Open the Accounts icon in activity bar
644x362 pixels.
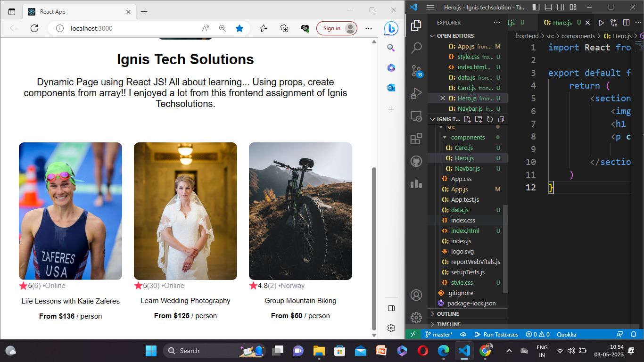(416, 295)
